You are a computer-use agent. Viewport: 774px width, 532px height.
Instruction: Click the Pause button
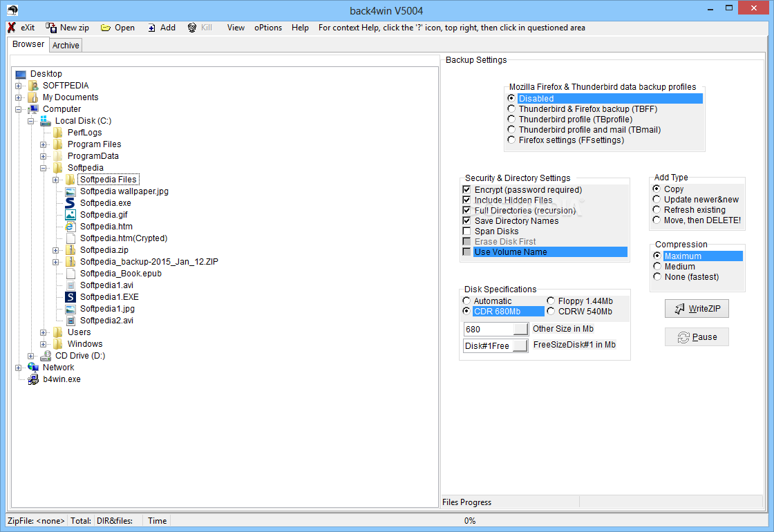(x=697, y=337)
